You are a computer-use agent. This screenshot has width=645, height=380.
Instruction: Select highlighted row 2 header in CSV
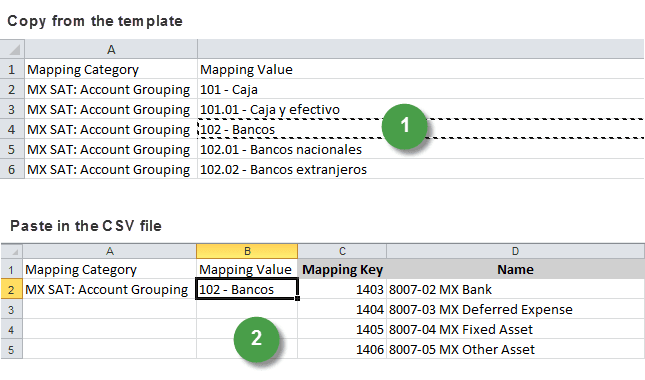coord(12,290)
